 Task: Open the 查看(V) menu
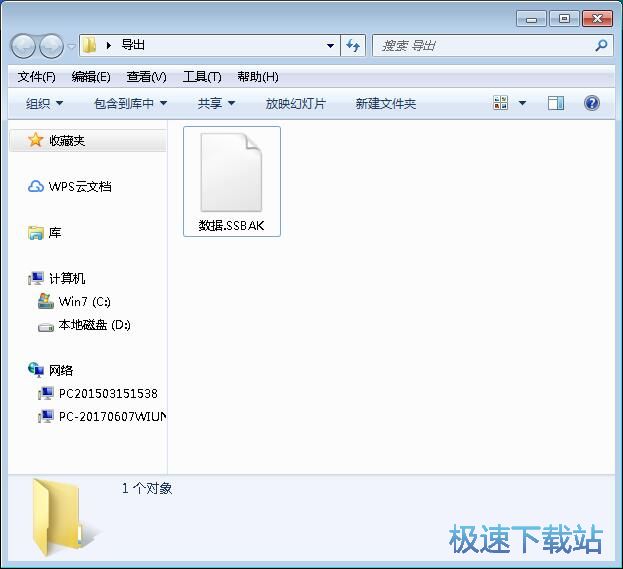pyautogui.click(x=146, y=77)
